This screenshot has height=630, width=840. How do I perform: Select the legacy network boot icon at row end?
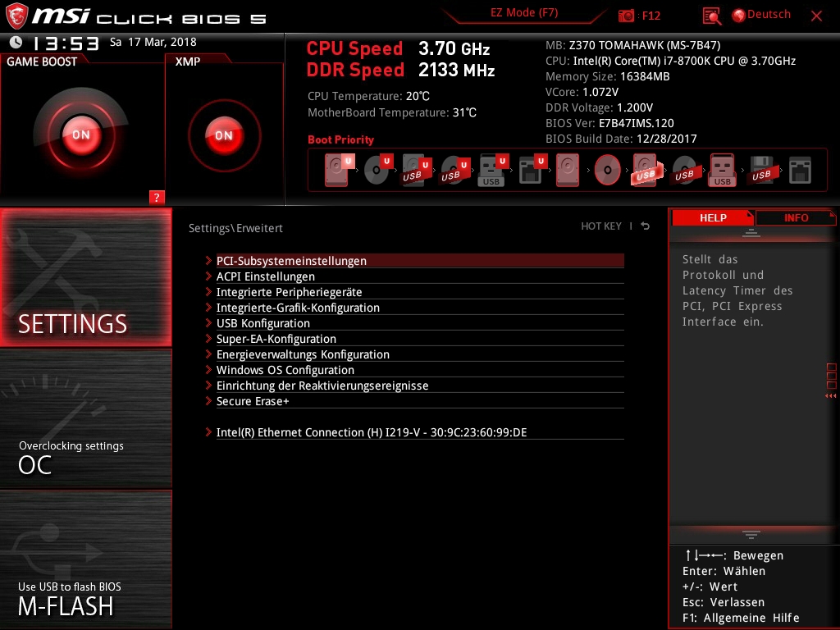[x=800, y=170]
